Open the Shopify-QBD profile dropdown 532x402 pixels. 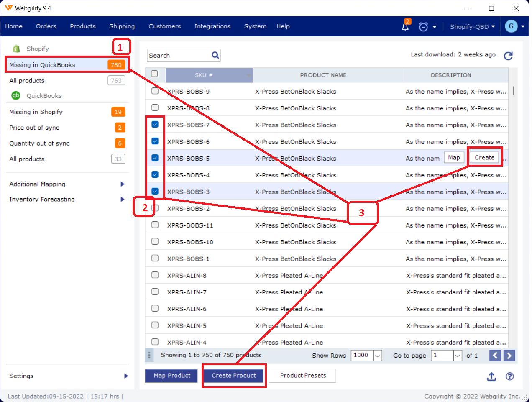pos(472,26)
